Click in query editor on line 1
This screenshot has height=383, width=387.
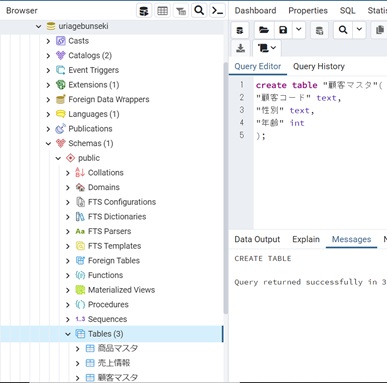(319, 85)
